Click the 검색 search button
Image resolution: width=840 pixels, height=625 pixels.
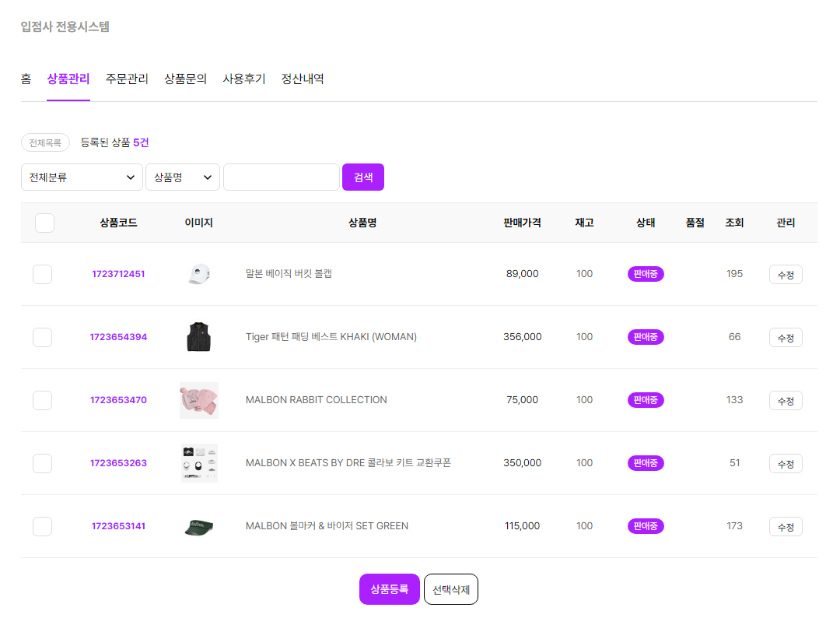pyautogui.click(x=363, y=177)
